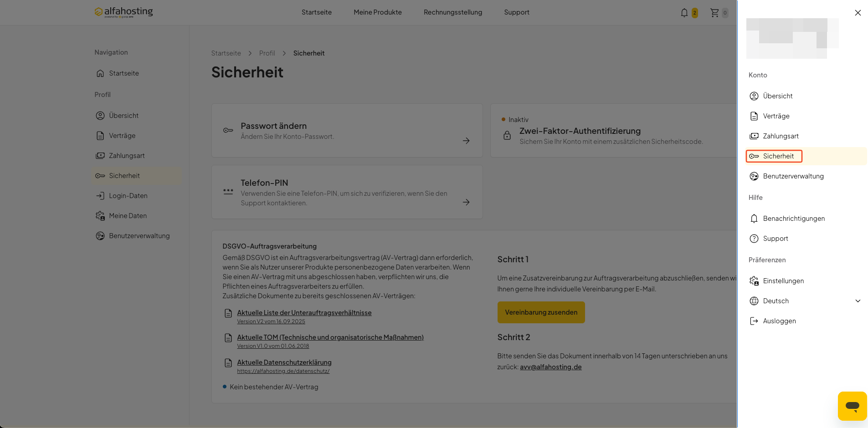
Task: Click the https://alfahosting.de/datenschutz/ URL text
Action: point(283,371)
